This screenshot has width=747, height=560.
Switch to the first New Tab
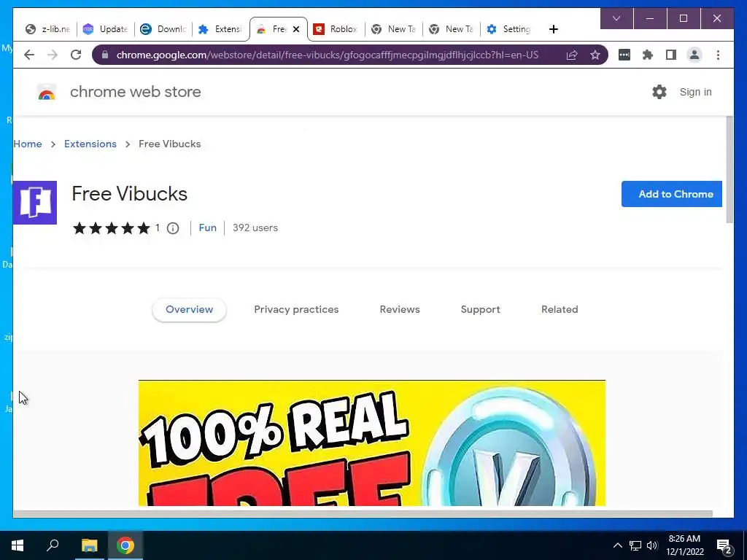tap(393, 29)
